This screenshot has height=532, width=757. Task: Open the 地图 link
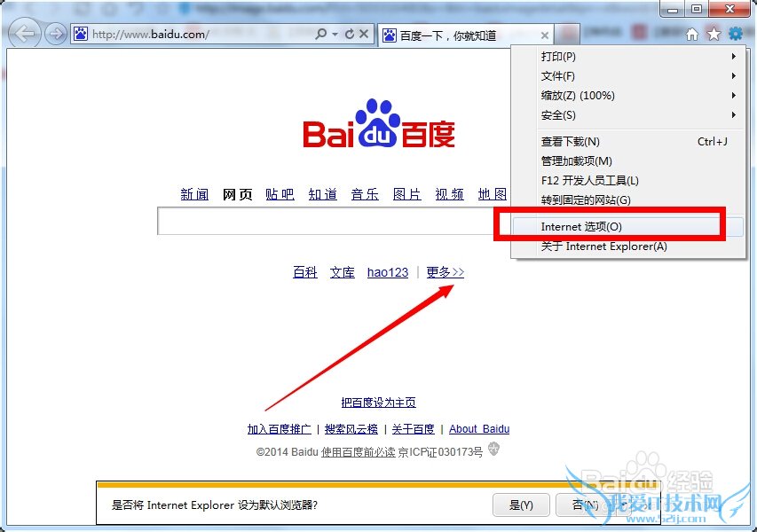click(x=492, y=194)
